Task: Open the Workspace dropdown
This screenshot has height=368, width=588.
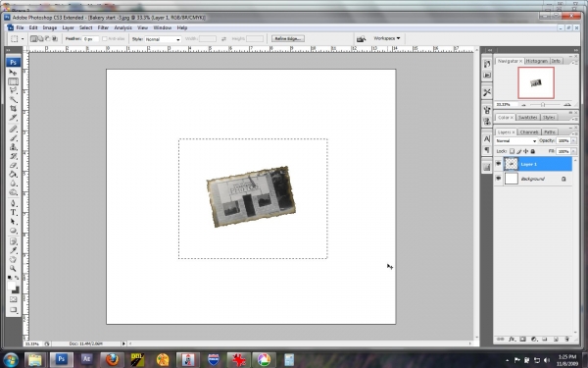Action: click(387, 38)
